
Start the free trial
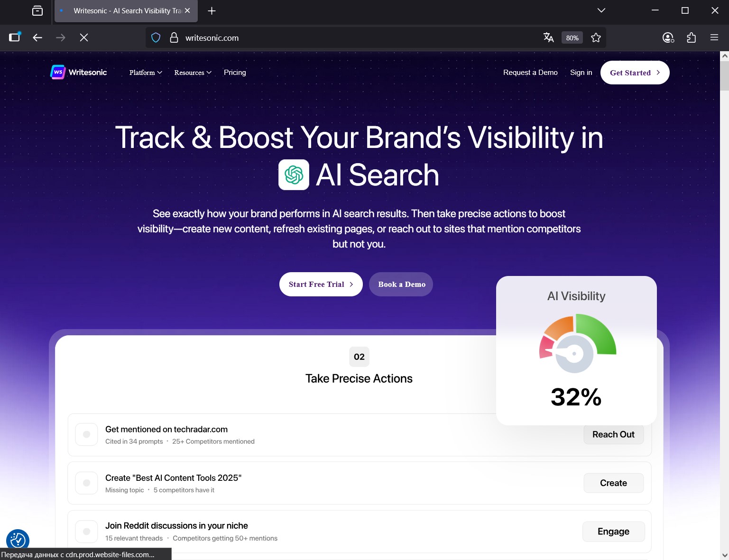321,285
